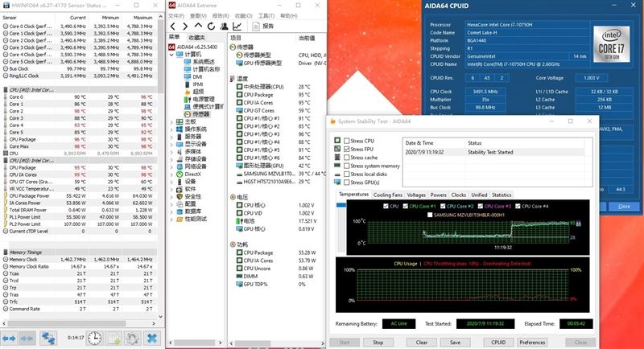This screenshot has height=349, width=644.
Task: Open the 工具(T) menu in AIDA64
Action: coord(266,15)
